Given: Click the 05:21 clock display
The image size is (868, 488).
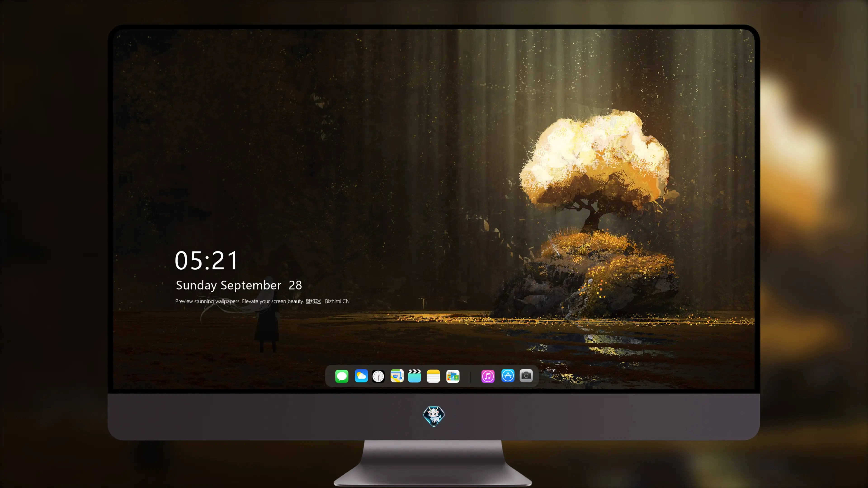Looking at the screenshot, I should tap(206, 260).
